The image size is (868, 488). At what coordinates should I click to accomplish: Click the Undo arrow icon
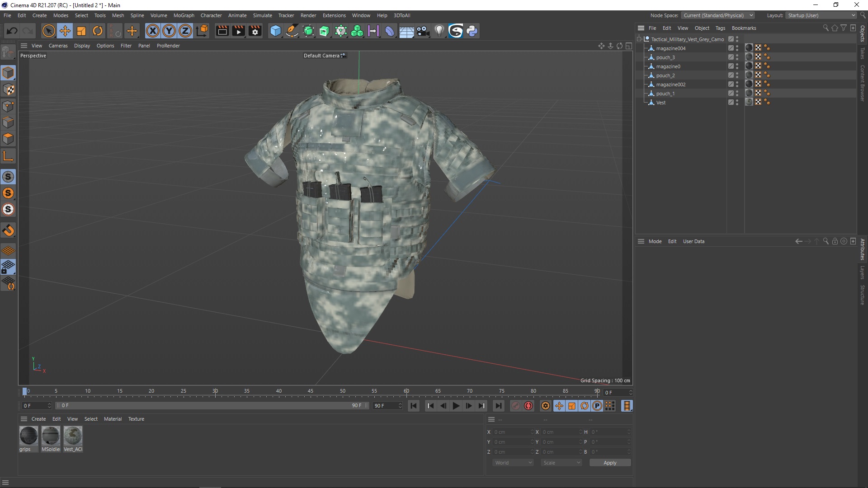coord(12,31)
